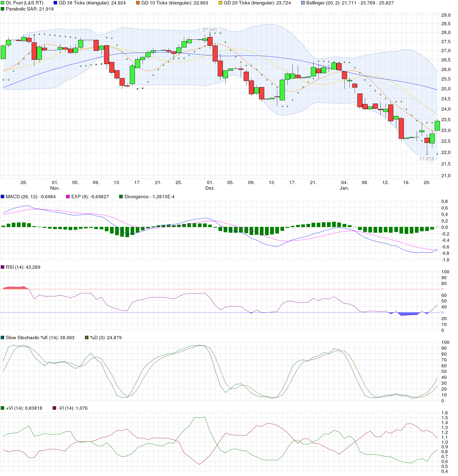Click 'GD 38 Ticks (triangular): 24,924' text
The width and height of the screenshot is (458, 476).
click(92, 3)
